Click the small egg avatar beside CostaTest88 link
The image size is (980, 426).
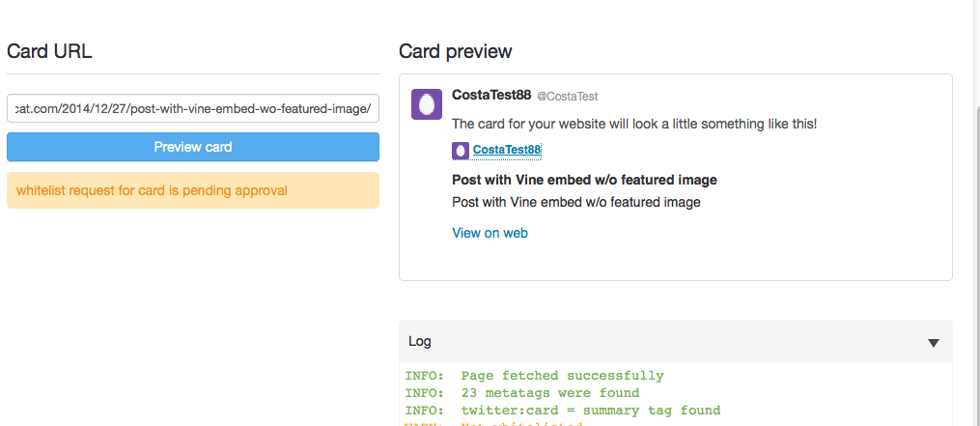point(460,150)
